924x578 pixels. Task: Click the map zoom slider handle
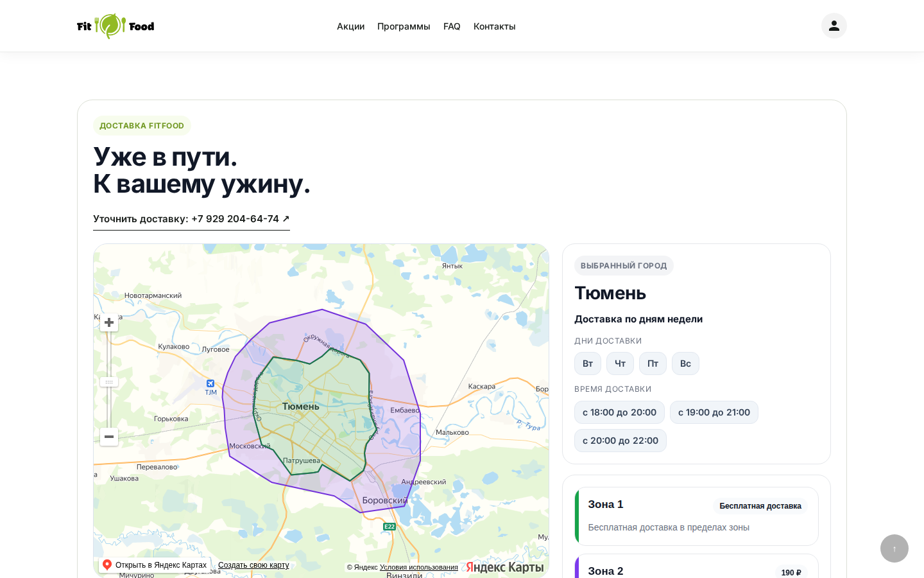[109, 381]
